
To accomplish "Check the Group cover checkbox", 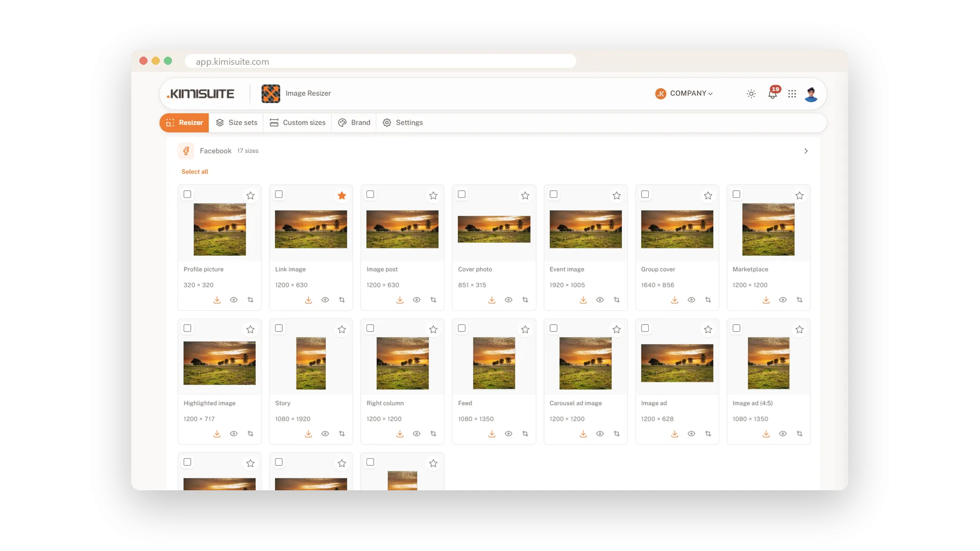I will click(x=645, y=194).
